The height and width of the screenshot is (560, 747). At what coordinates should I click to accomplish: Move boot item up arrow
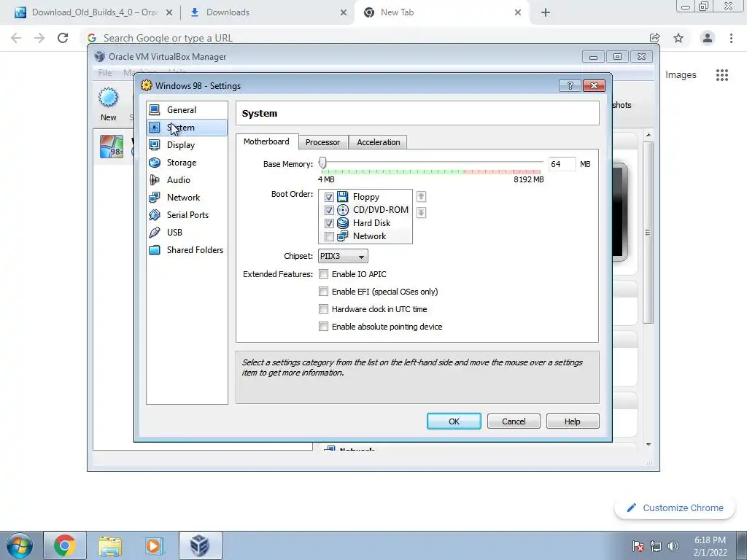[x=421, y=197]
